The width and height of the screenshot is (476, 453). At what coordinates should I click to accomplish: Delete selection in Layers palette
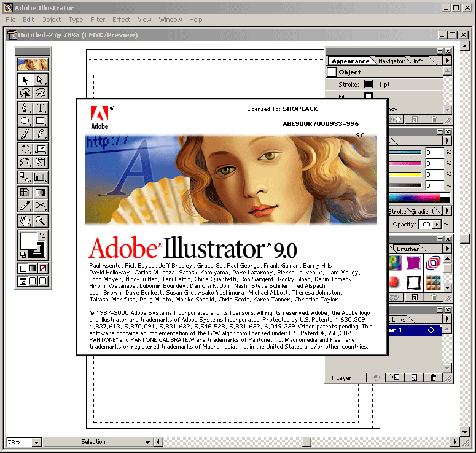[434, 377]
